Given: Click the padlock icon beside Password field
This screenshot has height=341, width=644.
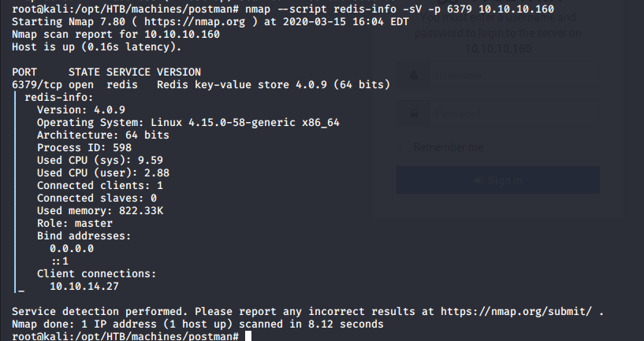Looking at the screenshot, I should 414,113.
